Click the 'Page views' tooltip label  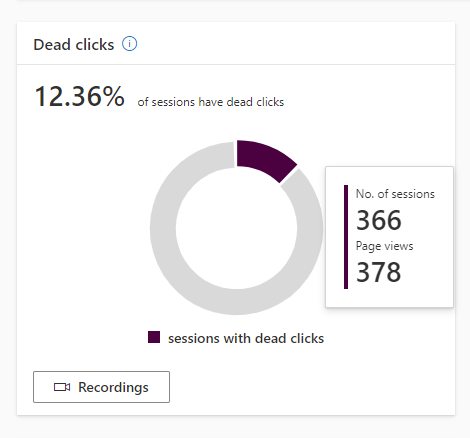[x=384, y=246]
